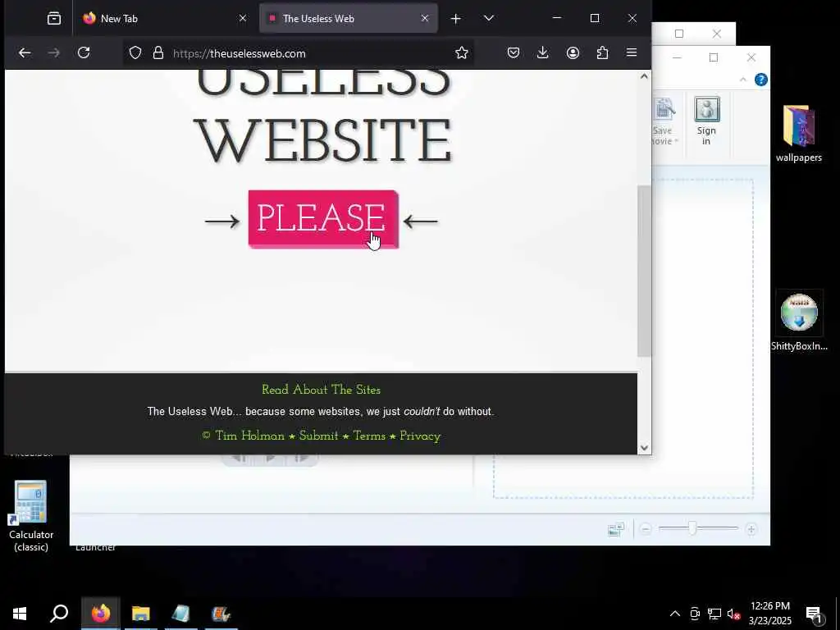The width and height of the screenshot is (840, 630).
Task: Open the notification center
Action: [x=814, y=614]
